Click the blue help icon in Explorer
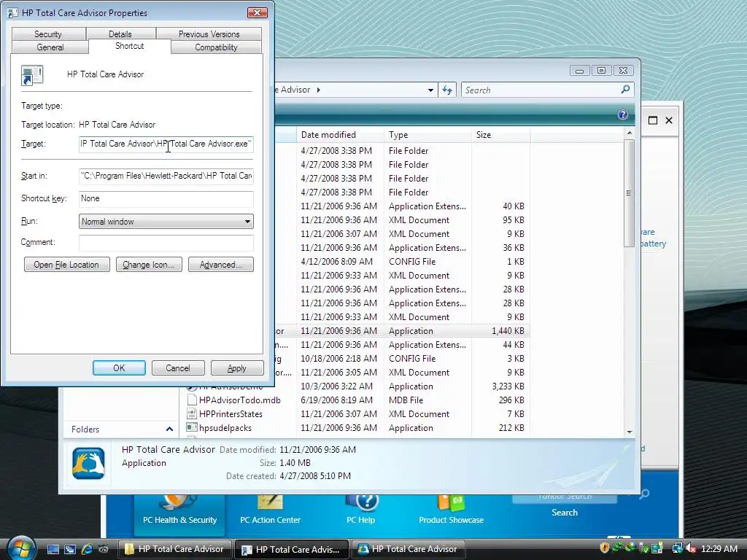The height and width of the screenshot is (560, 747). pyautogui.click(x=623, y=114)
